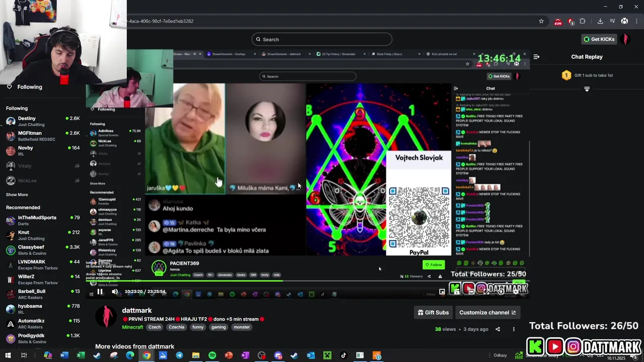644x362 pixels.
Task: Open the dattmark channel avatar
Action: (107, 316)
